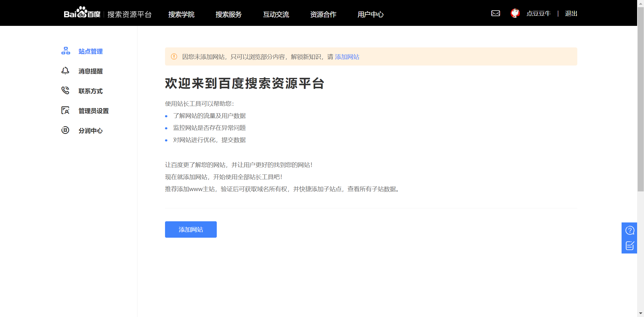
Task: Click the page scrollbar thumb
Action: click(x=641, y=99)
